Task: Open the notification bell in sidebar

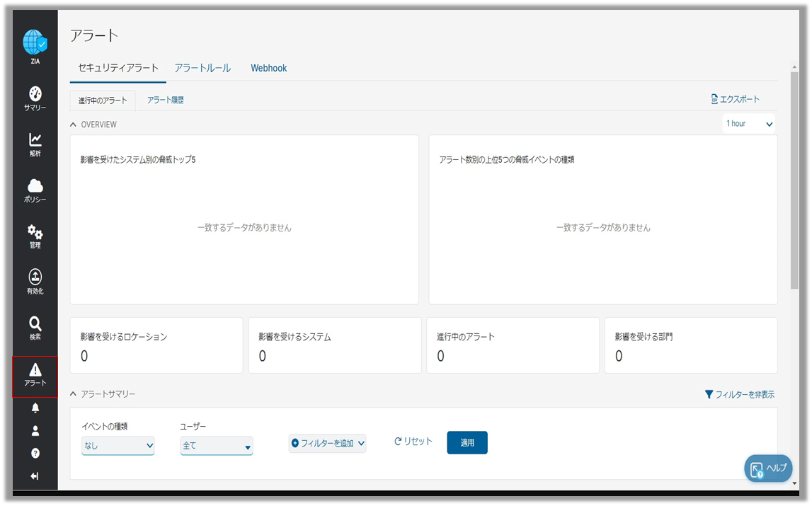Action: point(35,408)
